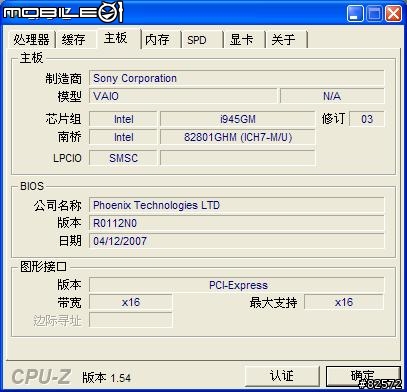Open the 关于 tab

tap(286, 40)
